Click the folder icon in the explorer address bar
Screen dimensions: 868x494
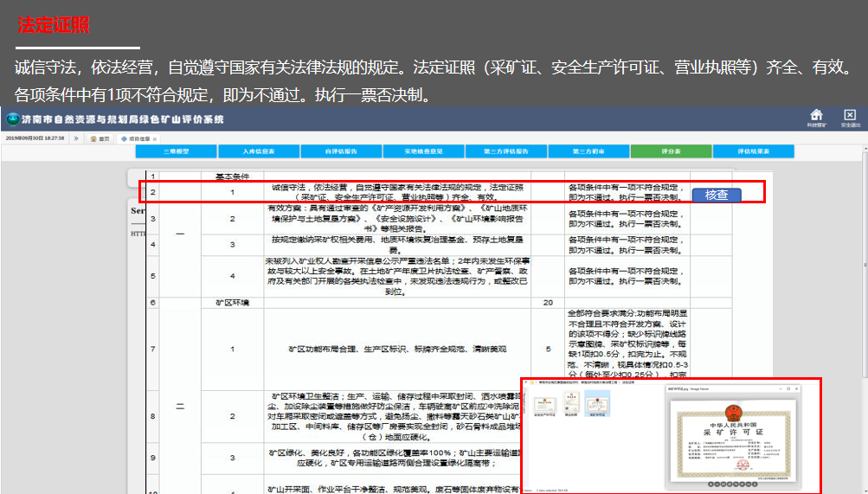pyautogui.click(x=532, y=382)
